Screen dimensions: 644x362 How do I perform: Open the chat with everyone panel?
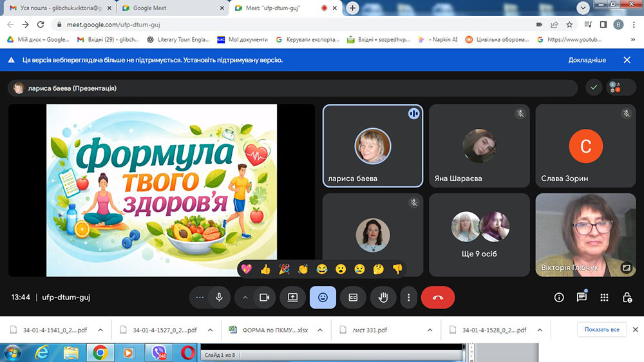point(582,298)
